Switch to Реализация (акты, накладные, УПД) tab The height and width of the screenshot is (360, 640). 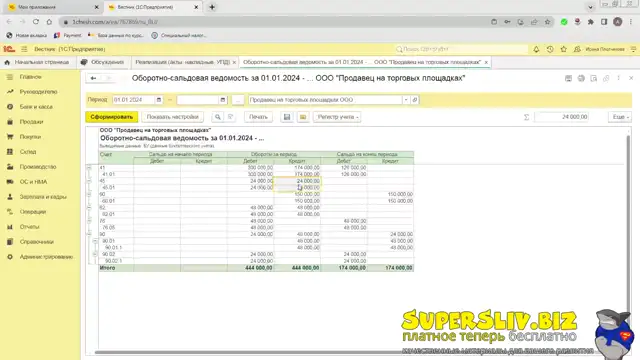[182, 62]
